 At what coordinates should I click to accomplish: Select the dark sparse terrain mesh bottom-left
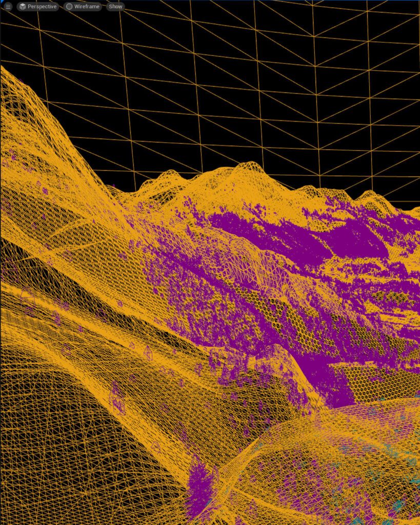51,436
